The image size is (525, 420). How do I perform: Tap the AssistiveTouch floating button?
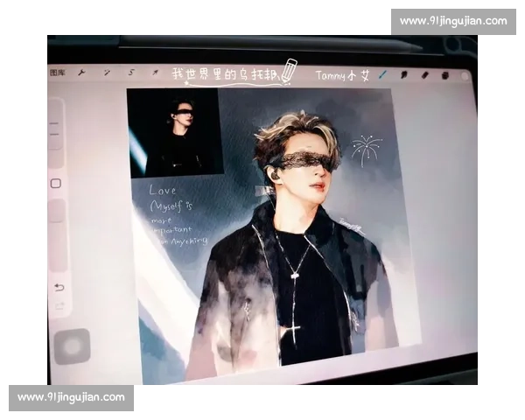(72, 346)
